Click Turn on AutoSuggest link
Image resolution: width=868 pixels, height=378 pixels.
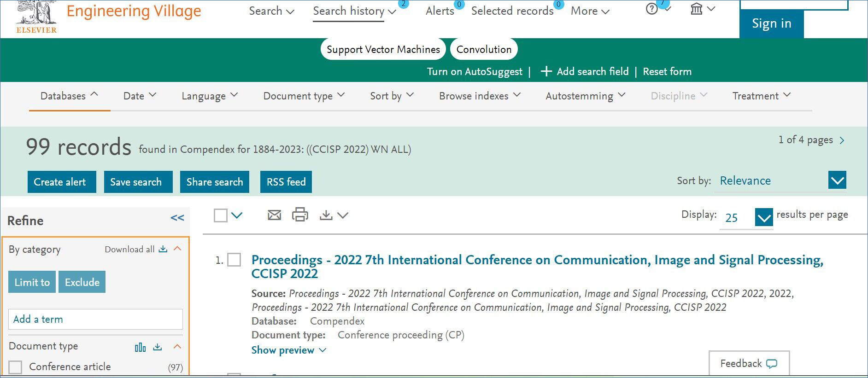[475, 71]
